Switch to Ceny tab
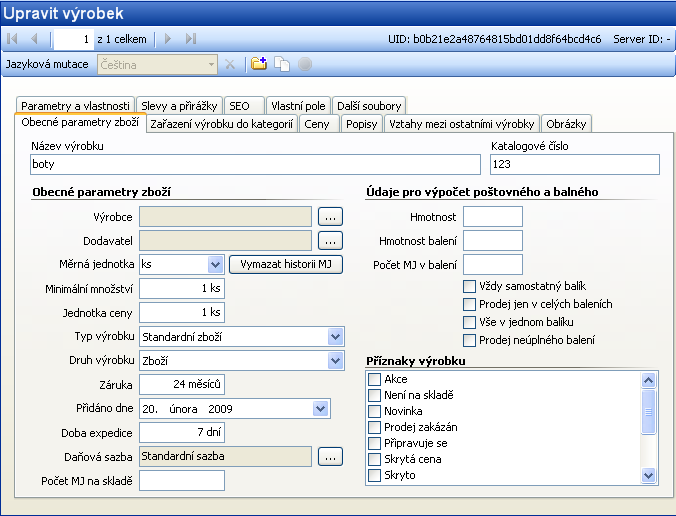The image size is (676, 516). tap(319, 124)
